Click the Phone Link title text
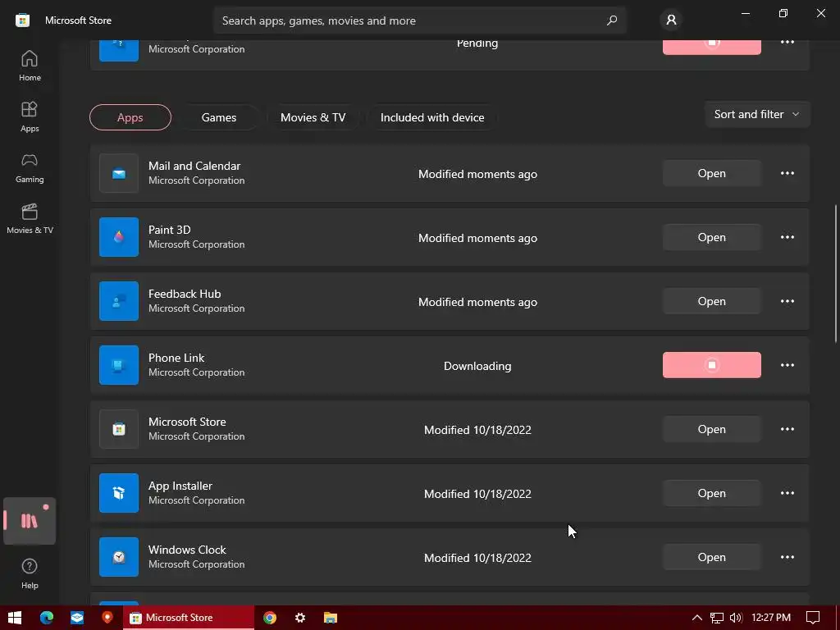Viewport: 840px width, 630px height. pos(176,358)
